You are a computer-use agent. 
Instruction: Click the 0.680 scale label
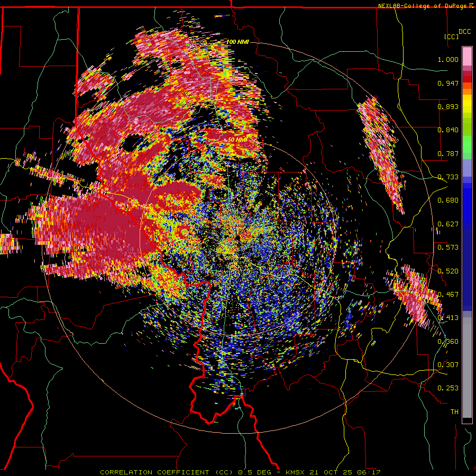pyautogui.click(x=448, y=200)
